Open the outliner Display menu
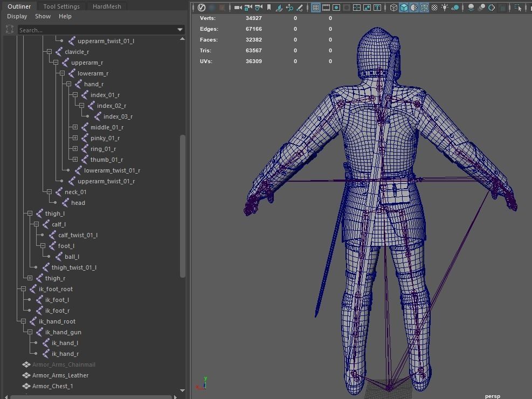Viewport: 532px width, 399px height. 17,16
